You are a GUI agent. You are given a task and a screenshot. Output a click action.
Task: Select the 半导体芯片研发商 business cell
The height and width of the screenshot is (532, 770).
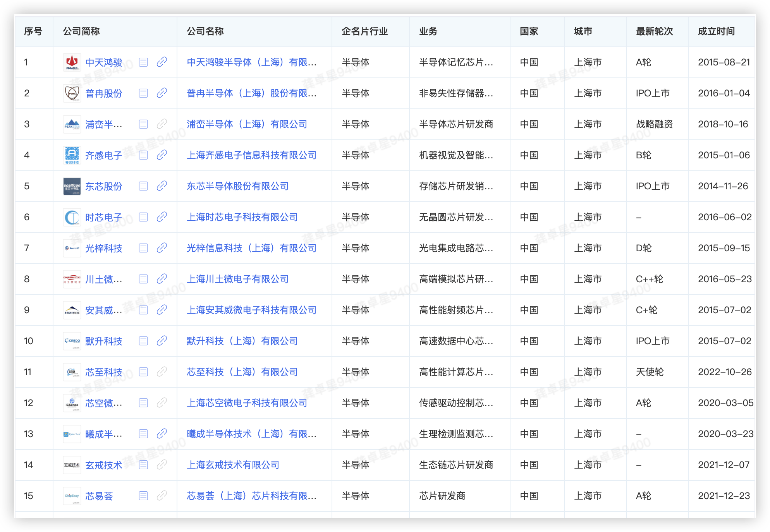tap(456, 124)
